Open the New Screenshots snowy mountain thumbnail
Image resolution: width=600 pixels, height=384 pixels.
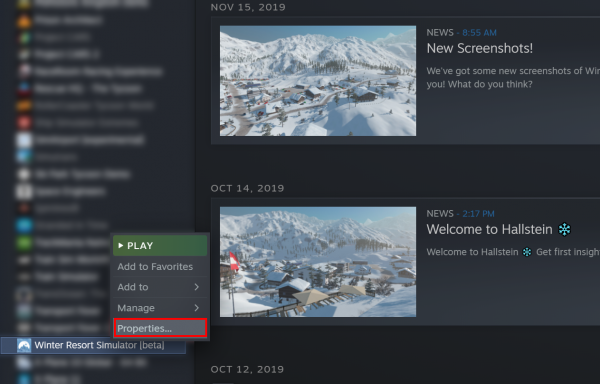[x=318, y=81]
